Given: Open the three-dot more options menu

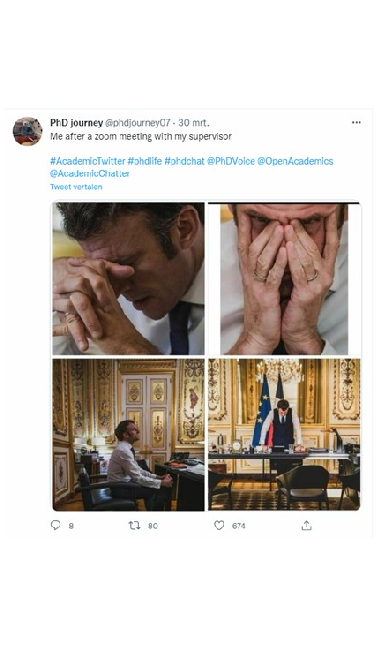Looking at the screenshot, I should [x=356, y=122].
